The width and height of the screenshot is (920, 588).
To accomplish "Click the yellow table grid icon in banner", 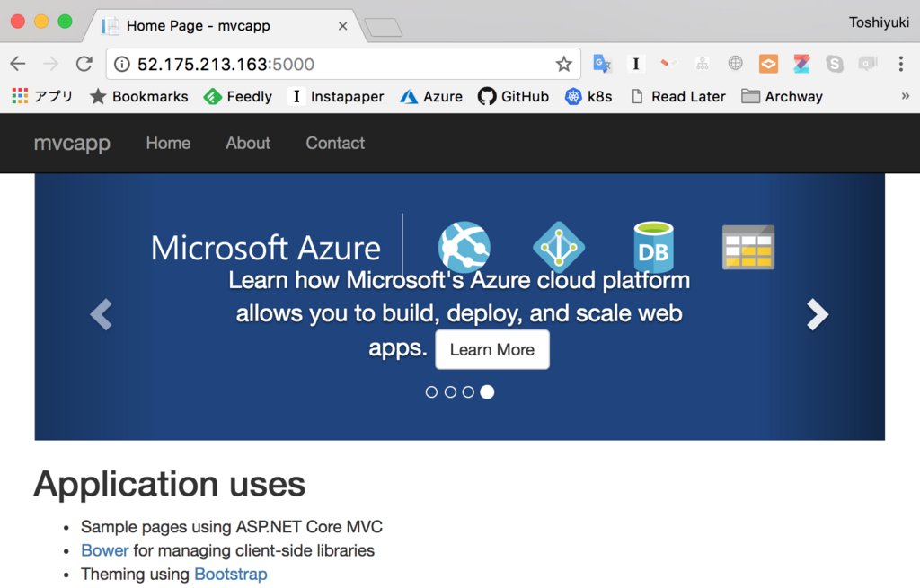I will click(x=748, y=247).
